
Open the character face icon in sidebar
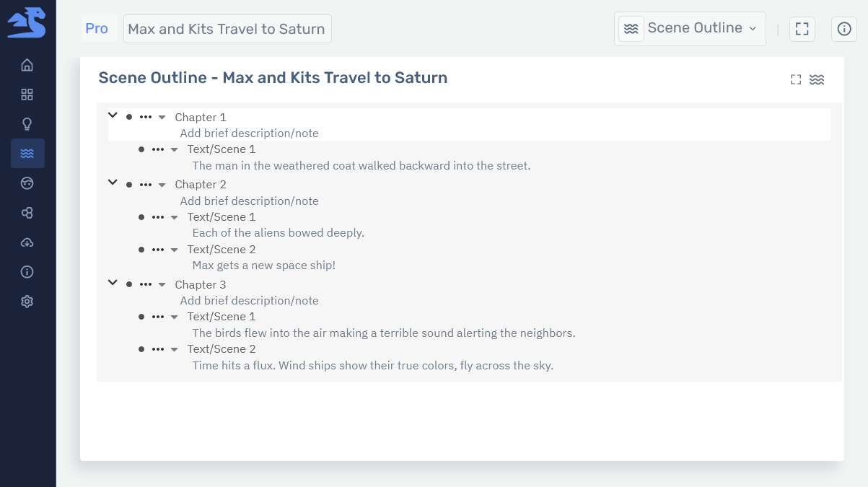27,183
